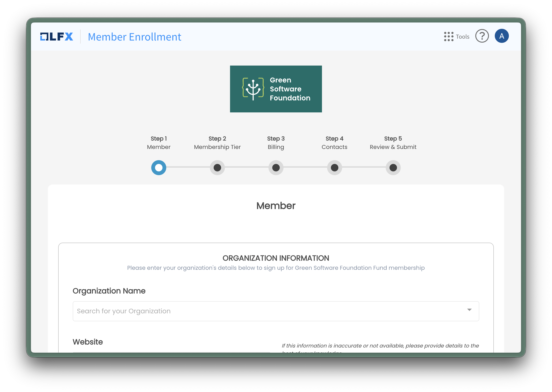Open the Organization Name dropdown
This screenshot has width=552, height=392.
(x=276, y=311)
